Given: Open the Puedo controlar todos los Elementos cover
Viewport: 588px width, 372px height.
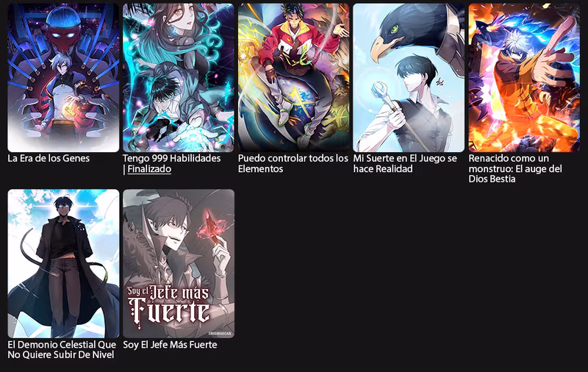Looking at the screenshot, I should pyautogui.click(x=293, y=78).
